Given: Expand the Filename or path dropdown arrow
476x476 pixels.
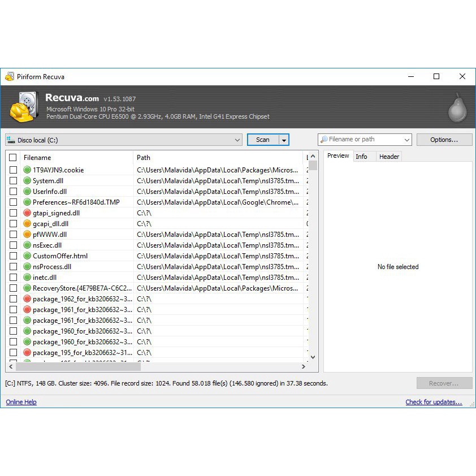Looking at the screenshot, I should [407, 140].
